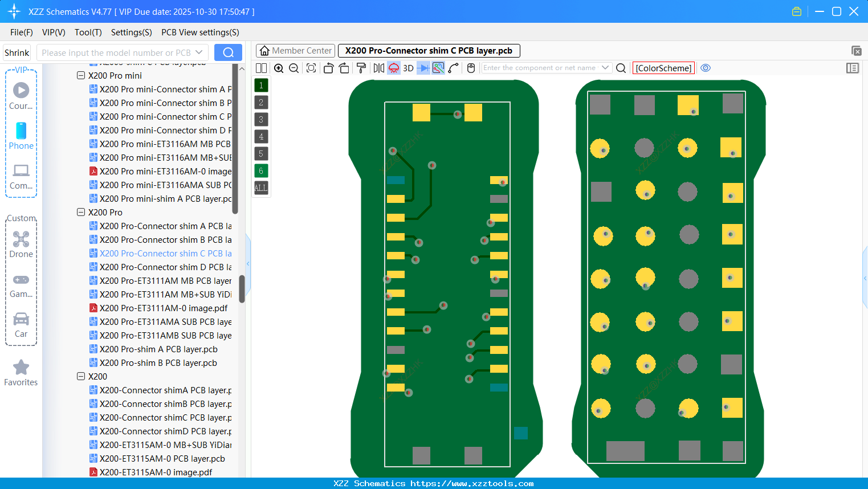Activate the 3D view mode

pyautogui.click(x=407, y=68)
